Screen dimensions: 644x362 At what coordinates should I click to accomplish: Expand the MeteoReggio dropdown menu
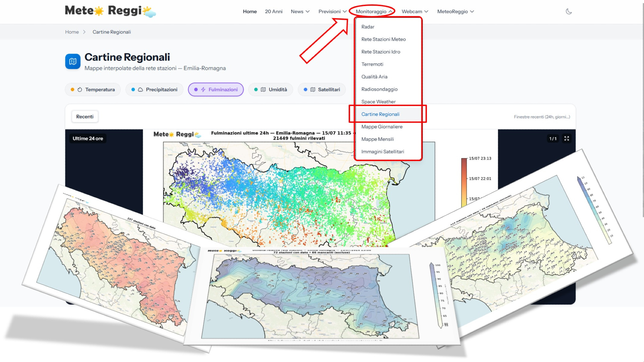coord(456,11)
